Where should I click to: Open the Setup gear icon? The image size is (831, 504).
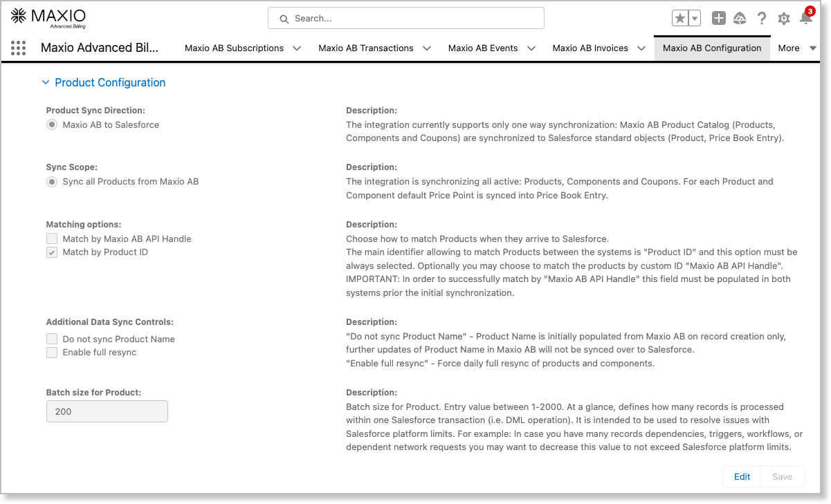pos(784,19)
